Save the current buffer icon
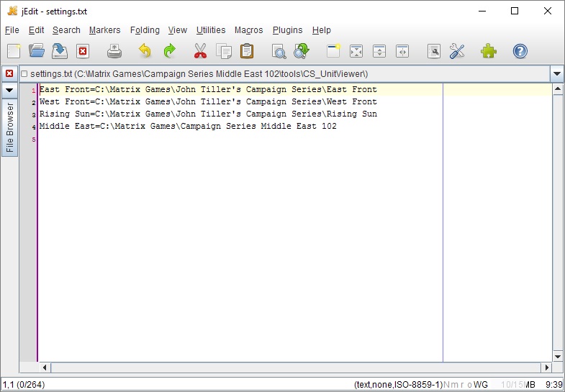The height and width of the screenshot is (392, 565). [60, 51]
